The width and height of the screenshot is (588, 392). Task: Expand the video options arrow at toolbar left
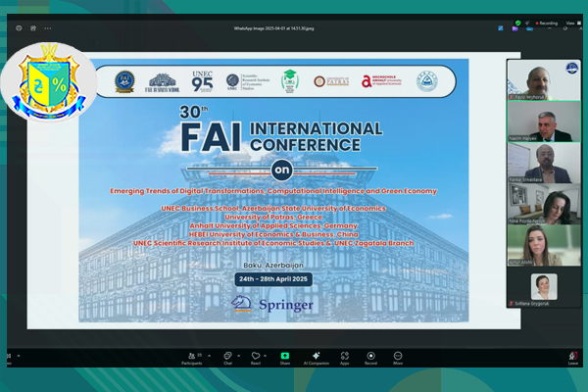tap(19, 356)
